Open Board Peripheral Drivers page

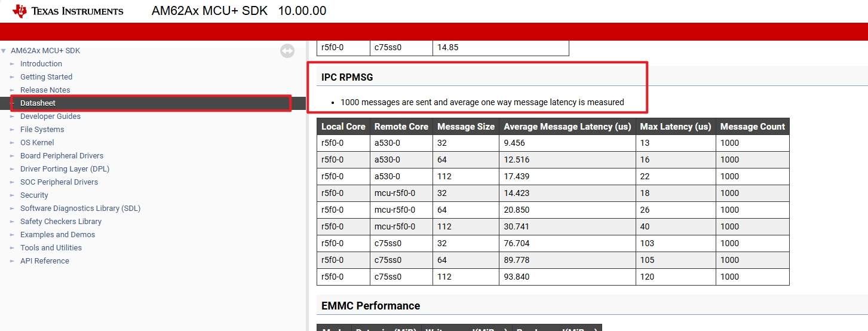[62, 156]
